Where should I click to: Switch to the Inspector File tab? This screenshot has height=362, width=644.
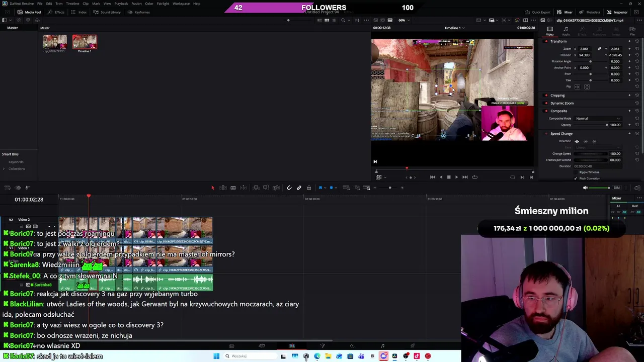coord(632,31)
